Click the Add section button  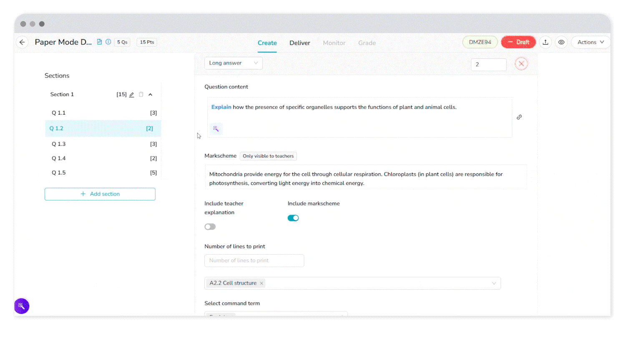click(x=100, y=194)
